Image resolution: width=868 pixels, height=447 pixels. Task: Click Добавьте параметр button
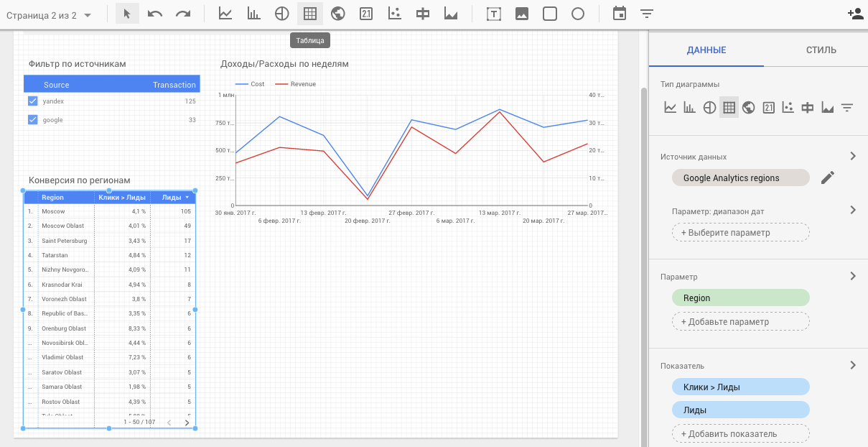coord(740,321)
